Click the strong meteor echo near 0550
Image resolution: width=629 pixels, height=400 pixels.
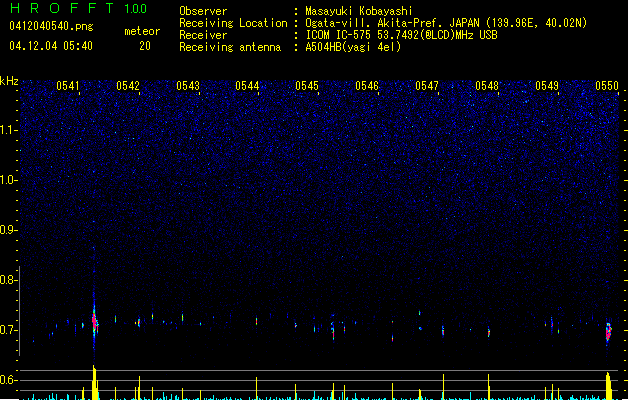coord(609,332)
